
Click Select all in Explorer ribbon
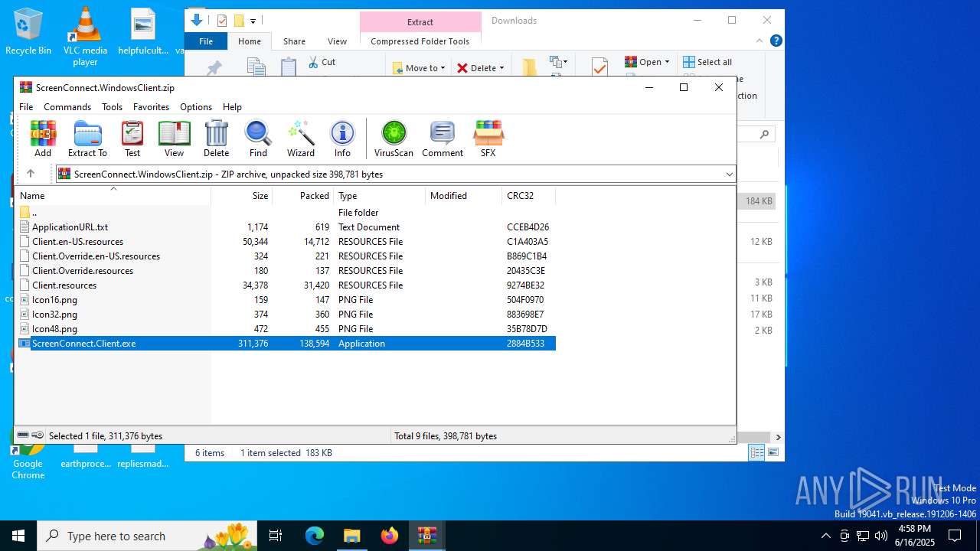707,62
